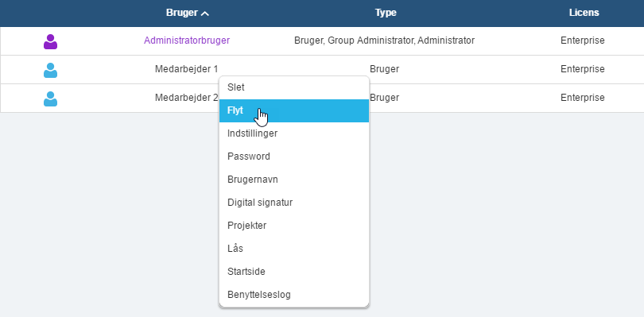Click the Medarbejder 2 user name
The image size is (644, 317).
click(x=187, y=98)
